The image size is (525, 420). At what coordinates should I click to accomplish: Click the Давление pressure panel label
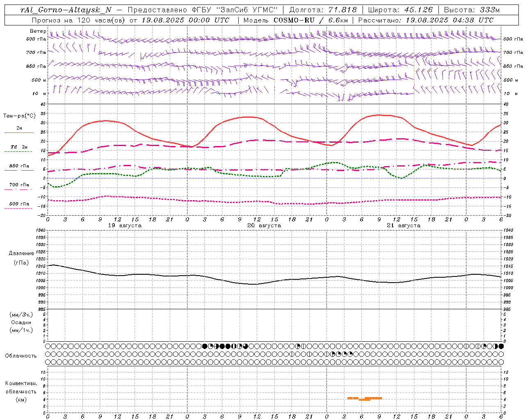click(x=21, y=253)
